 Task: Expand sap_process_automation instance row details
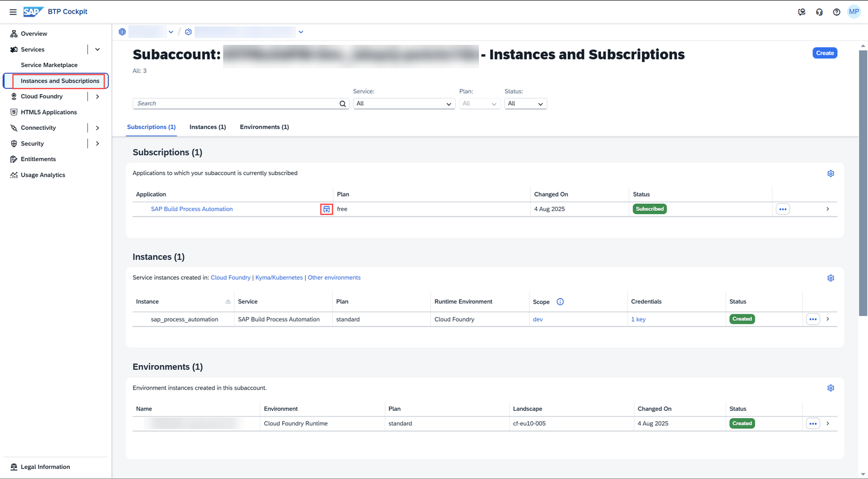coord(828,319)
